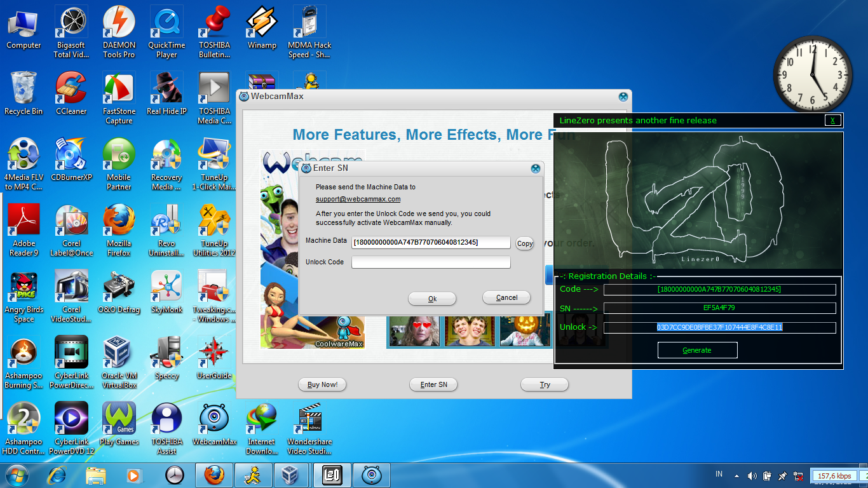This screenshot has height=488, width=868.
Task: Expand hidden system tray icons
Action: [x=736, y=475]
